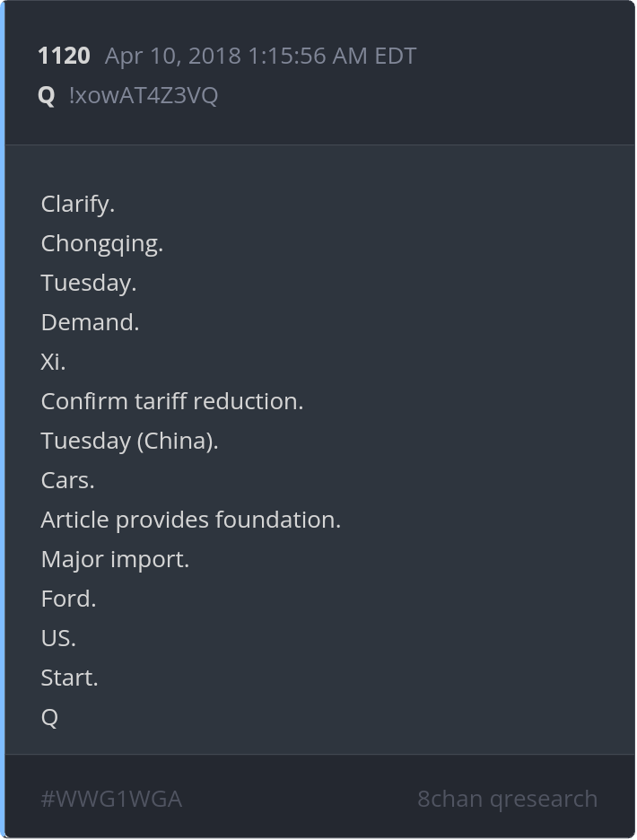Click the 'Xi.' line
The image size is (637, 840).
coord(53,363)
